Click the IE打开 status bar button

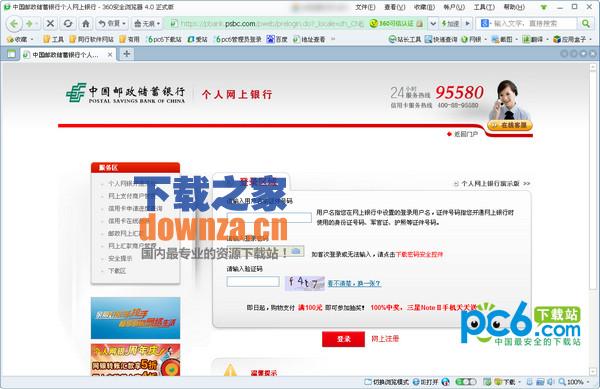(425, 382)
